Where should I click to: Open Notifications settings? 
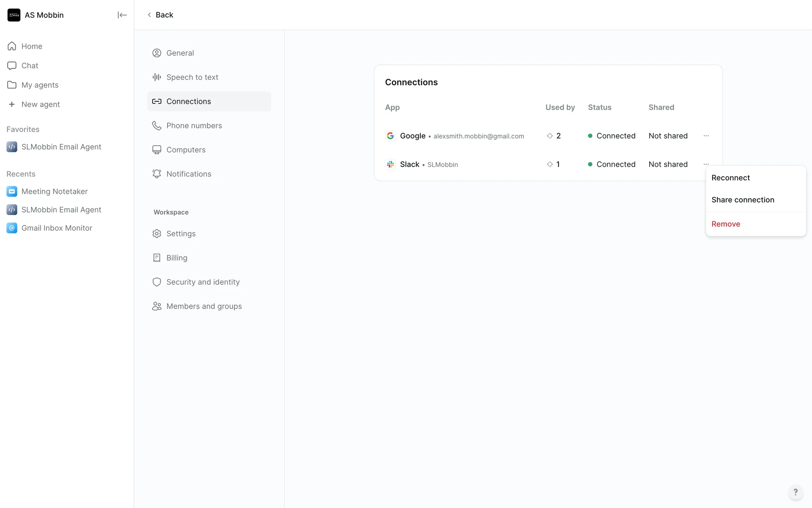(189, 174)
